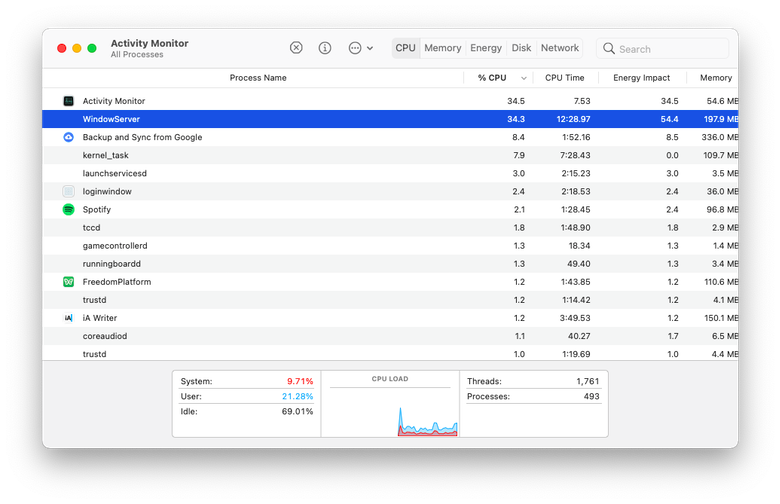
Task: Switch to the Disk tab
Action: click(x=521, y=48)
